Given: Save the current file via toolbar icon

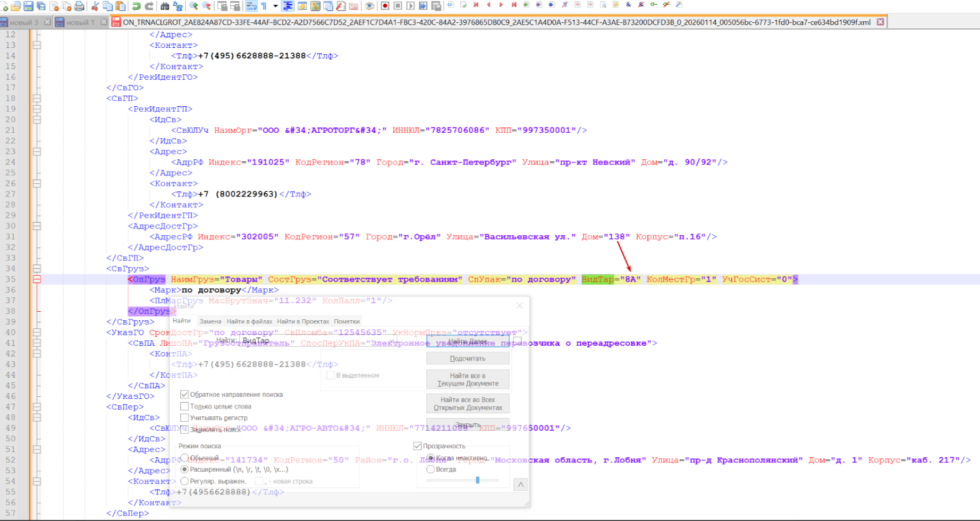Looking at the screenshot, I should [29, 6].
